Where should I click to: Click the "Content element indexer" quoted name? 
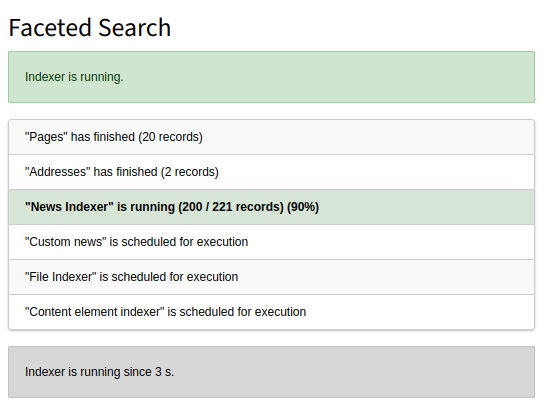[x=95, y=312]
